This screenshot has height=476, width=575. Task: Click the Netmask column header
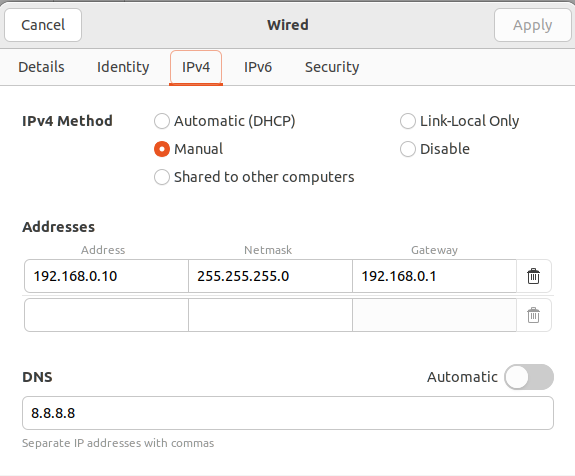coord(268,250)
